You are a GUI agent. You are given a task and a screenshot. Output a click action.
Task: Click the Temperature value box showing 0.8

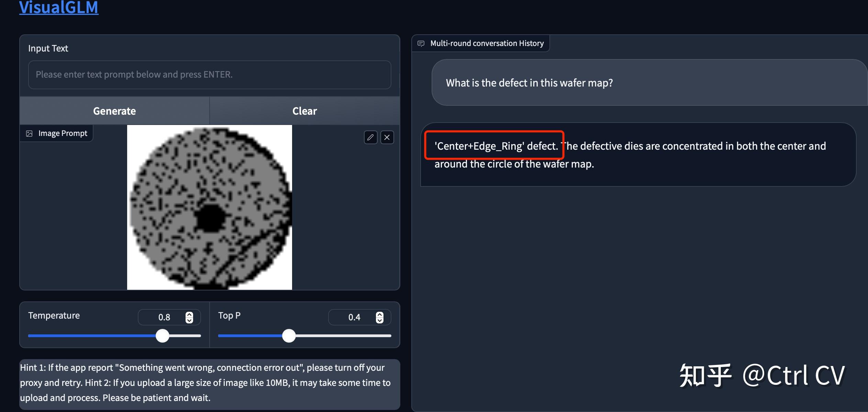click(x=164, y=317)
